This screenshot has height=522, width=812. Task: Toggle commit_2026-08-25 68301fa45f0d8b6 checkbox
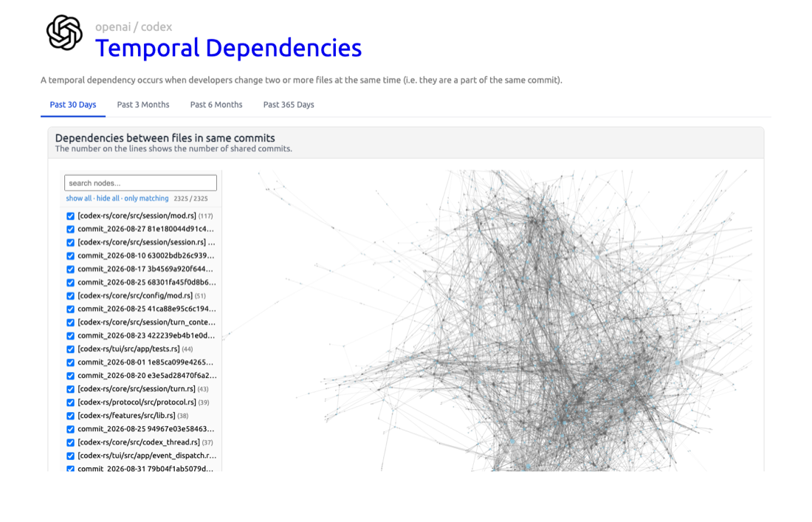click(x=70, y=283)
